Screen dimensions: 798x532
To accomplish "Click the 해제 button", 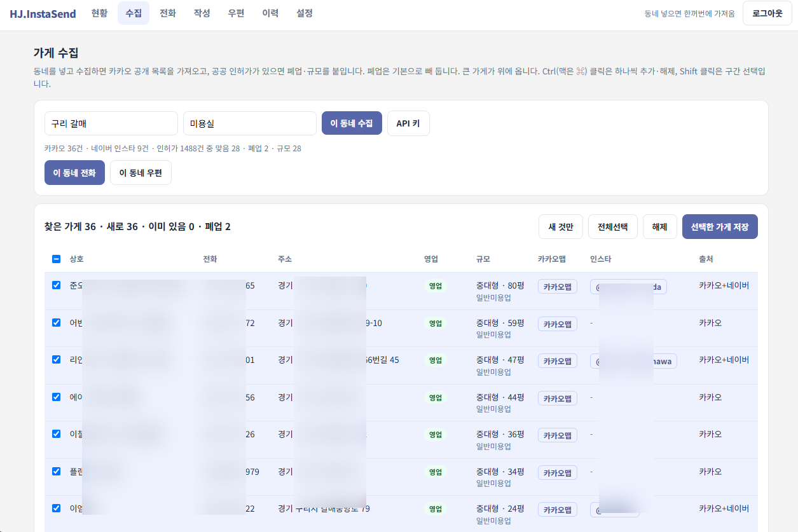I will (660, 226).
